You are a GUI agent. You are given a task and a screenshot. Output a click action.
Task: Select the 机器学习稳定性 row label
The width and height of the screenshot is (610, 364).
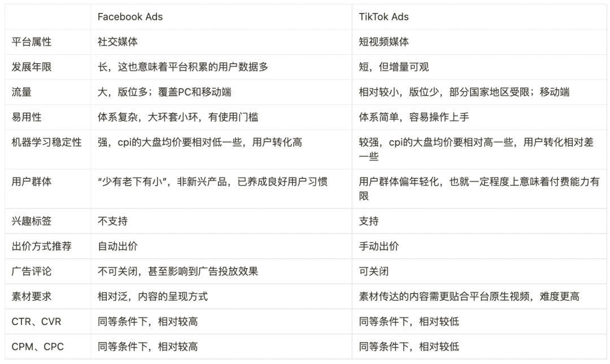click(47, 142)
